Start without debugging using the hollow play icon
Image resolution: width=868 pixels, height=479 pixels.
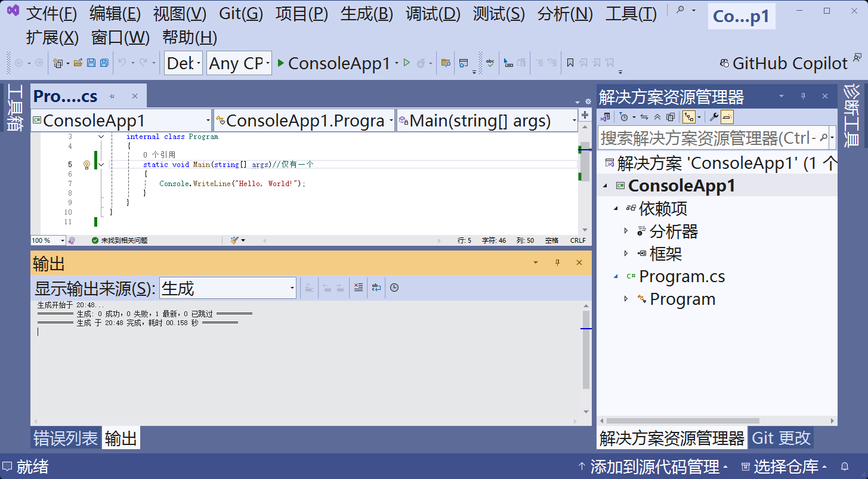click(x=407, y=63)
